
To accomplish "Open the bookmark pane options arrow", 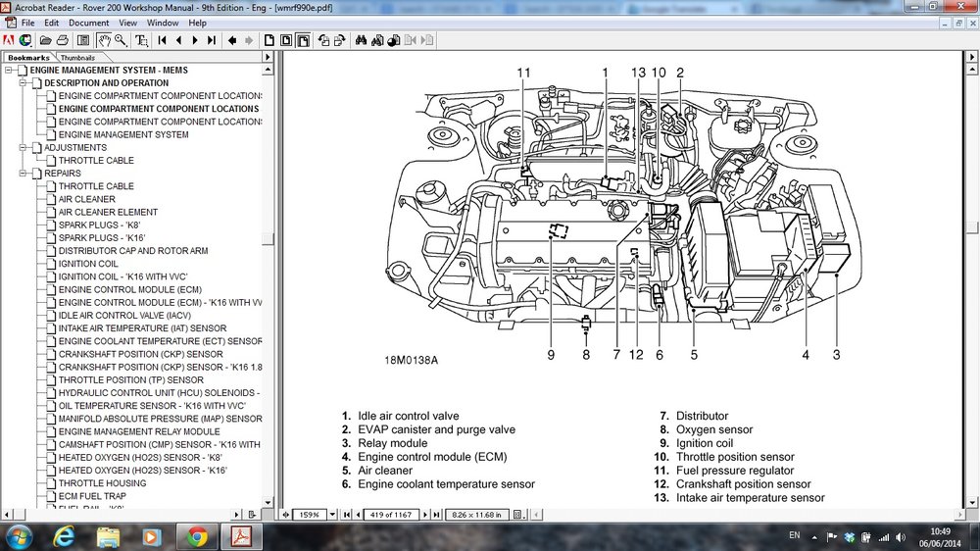I will [x=268, y=57].
